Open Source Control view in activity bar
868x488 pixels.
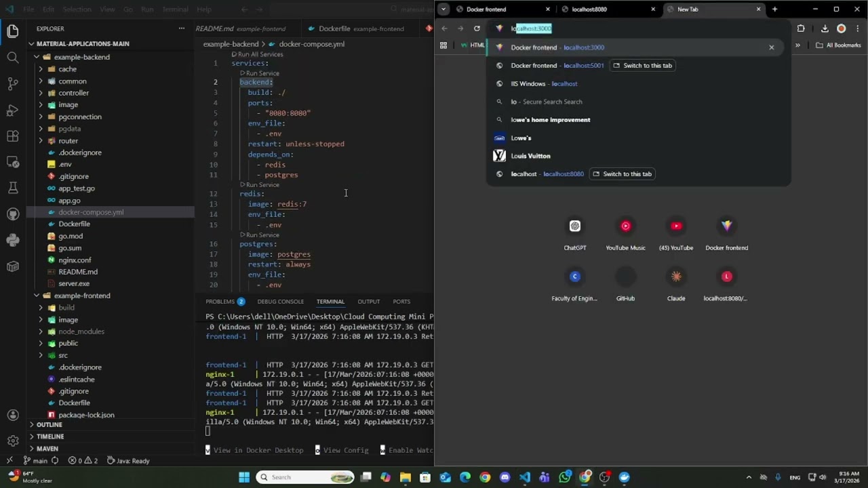12,84
